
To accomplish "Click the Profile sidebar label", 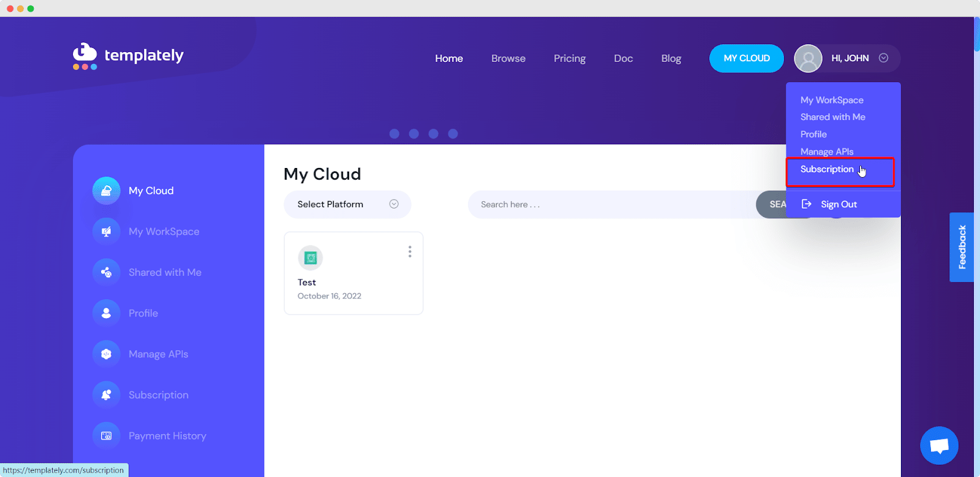I will tap(143, 313).
